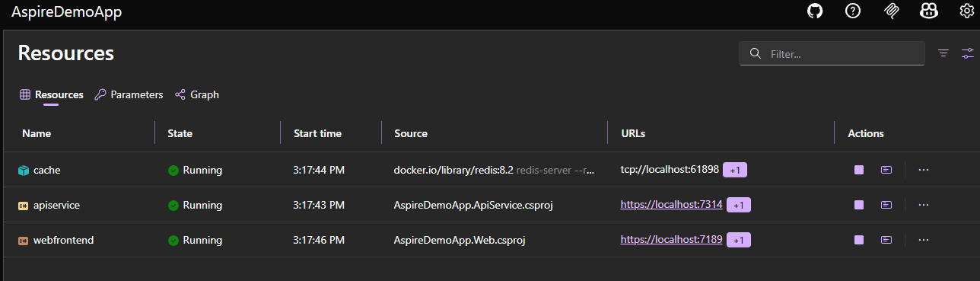Open the resource filter options icon
The width and height of the screenshot is (980, 281).
943,53
